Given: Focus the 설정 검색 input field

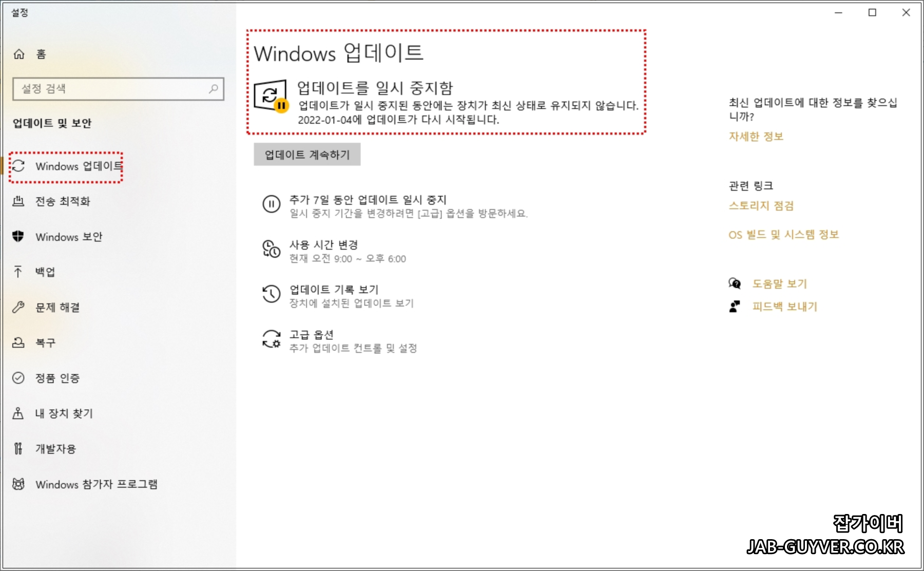Looking at the screenshot, I should [x=119, y=89].
